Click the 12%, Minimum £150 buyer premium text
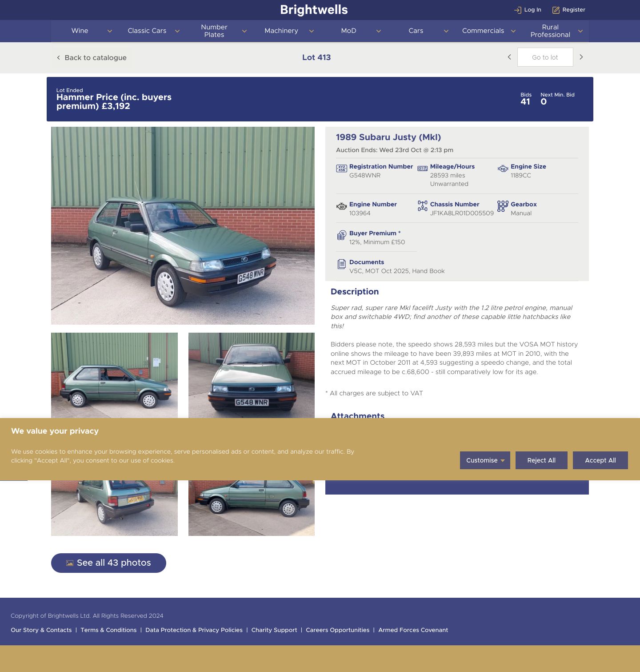640x672 pixels. coord(377,242)
